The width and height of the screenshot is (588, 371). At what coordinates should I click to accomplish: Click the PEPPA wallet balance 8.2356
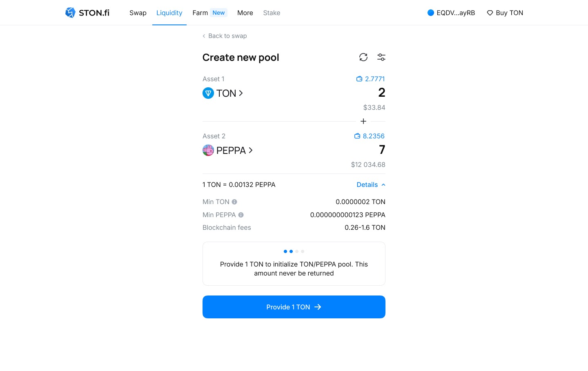click(x=370, y=136)
